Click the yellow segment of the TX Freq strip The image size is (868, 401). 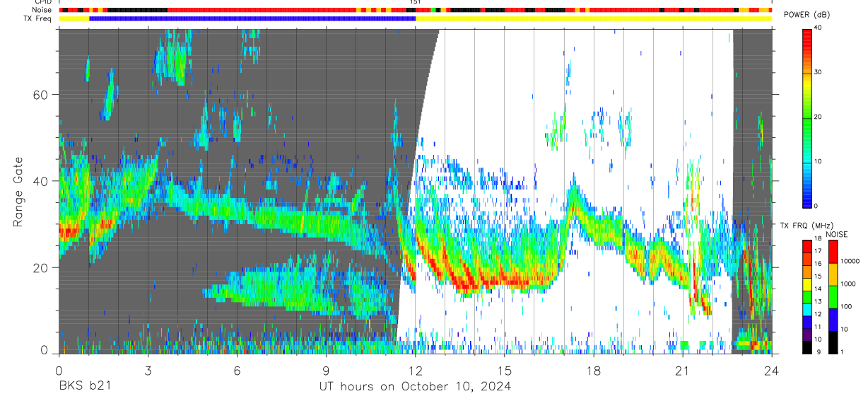coord(594,18)
